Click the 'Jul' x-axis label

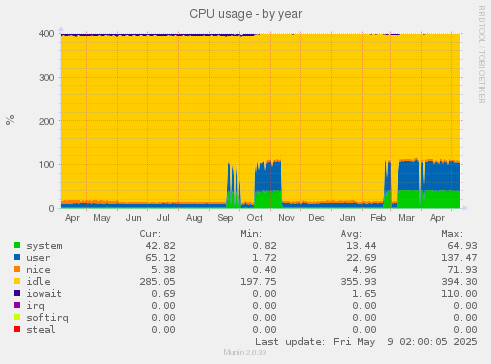coord(163,218)
